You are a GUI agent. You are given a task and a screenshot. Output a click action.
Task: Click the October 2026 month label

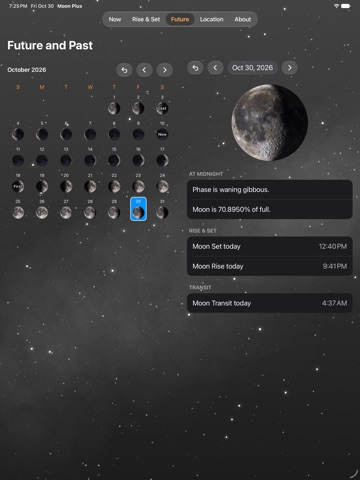pyautogui.click(x=27, y=70)
